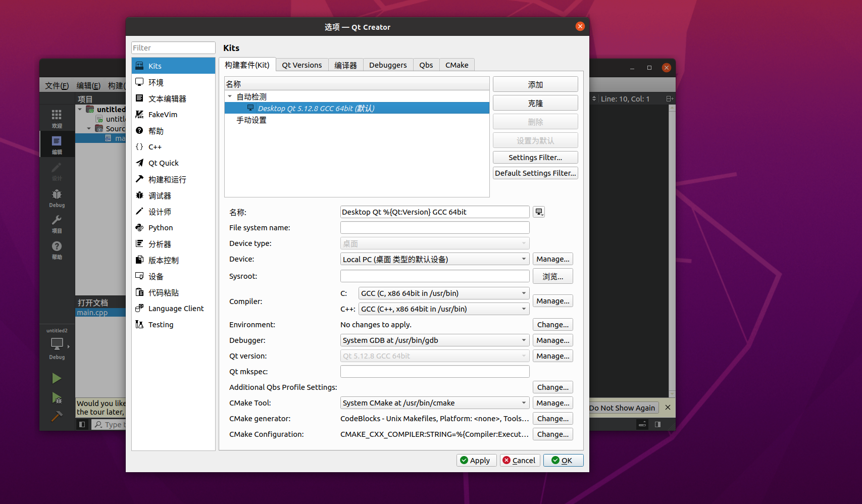Click the OK button
Viewport: 862px width, 504px height.
[564, 461]
